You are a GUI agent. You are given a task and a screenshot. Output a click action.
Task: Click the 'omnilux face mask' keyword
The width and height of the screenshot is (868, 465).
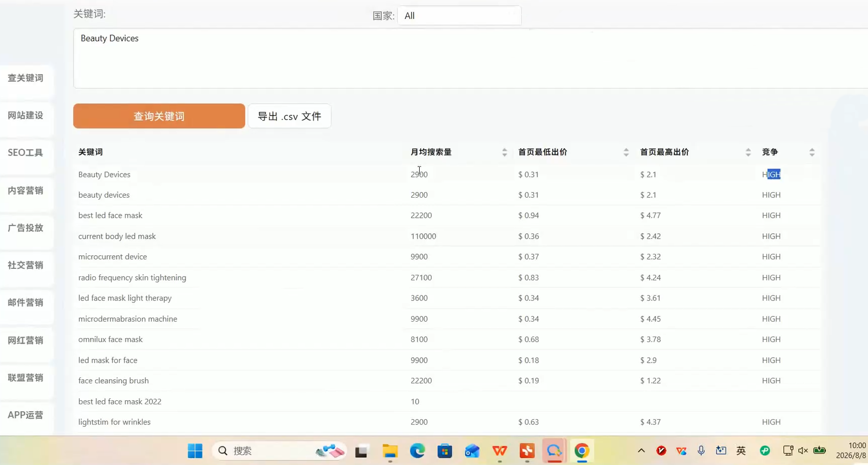110,340
